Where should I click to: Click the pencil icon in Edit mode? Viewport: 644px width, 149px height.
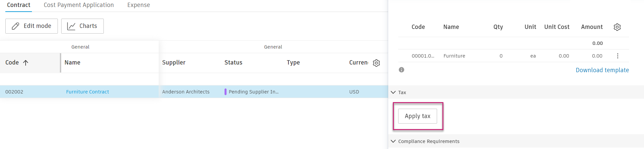coord(15,26)
